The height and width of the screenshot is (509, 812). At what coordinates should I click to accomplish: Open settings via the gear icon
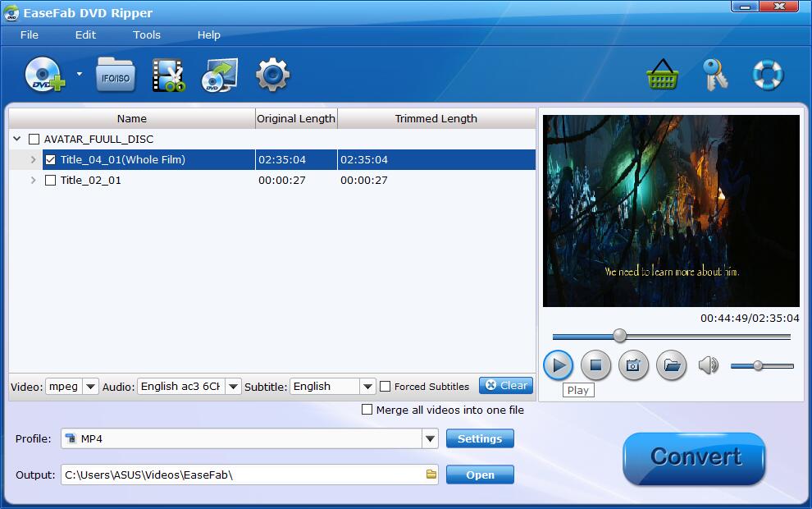pyautogui.click(x=272, y=76)
